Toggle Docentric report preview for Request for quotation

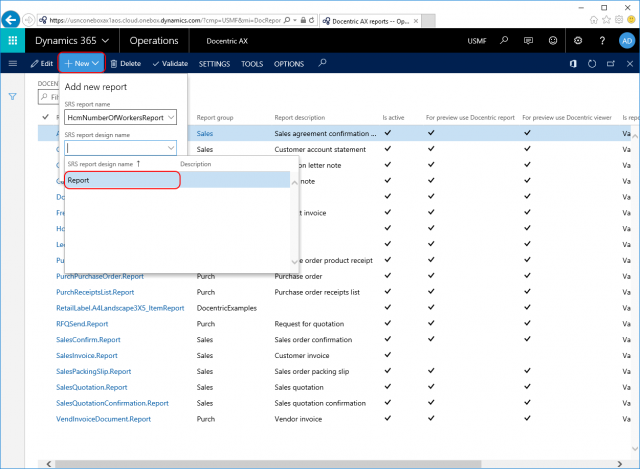click(431, 323)
